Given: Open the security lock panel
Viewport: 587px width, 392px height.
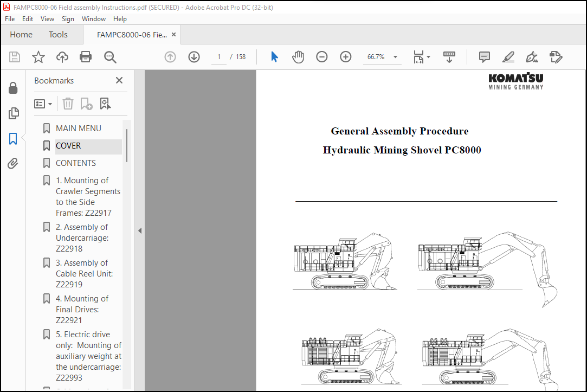Looking at the screenshot, I should pyautogui.click(x=13, y=88).
